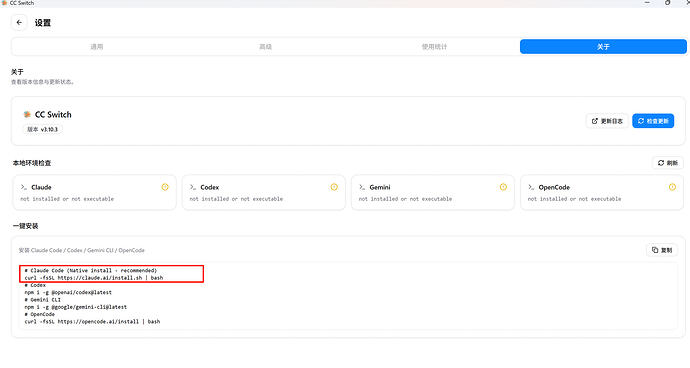Switch to the 通用 tab
This screenshot has height=368, width=690.
(97, 47)
